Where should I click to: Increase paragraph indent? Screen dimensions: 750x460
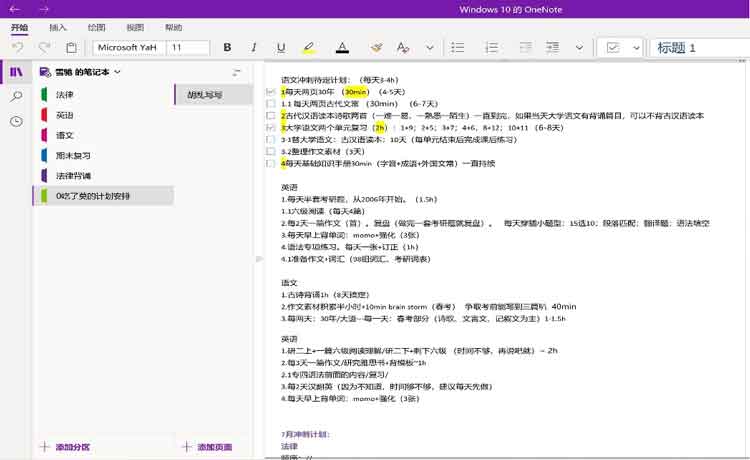click(x=552, y=47)
